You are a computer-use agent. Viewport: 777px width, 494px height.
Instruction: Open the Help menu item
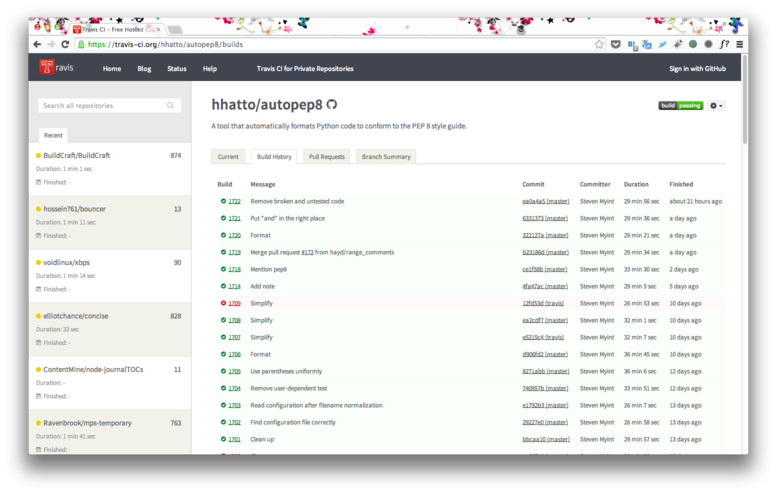210,69
